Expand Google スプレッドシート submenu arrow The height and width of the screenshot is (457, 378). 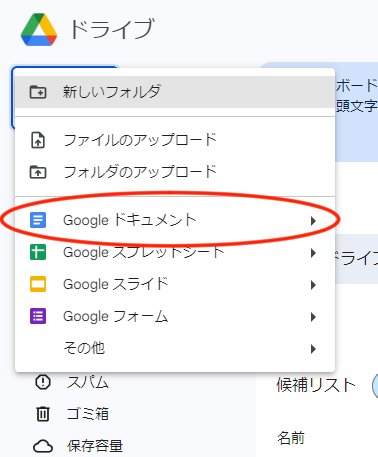point(313,253)
